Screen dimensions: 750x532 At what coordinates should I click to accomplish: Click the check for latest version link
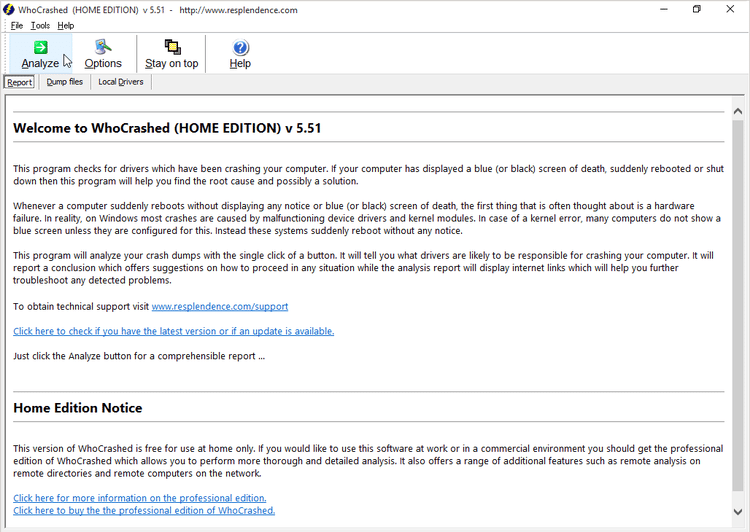tap(174, 331)
